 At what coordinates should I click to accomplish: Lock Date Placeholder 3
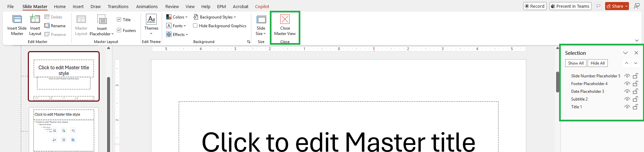(635, 91)
